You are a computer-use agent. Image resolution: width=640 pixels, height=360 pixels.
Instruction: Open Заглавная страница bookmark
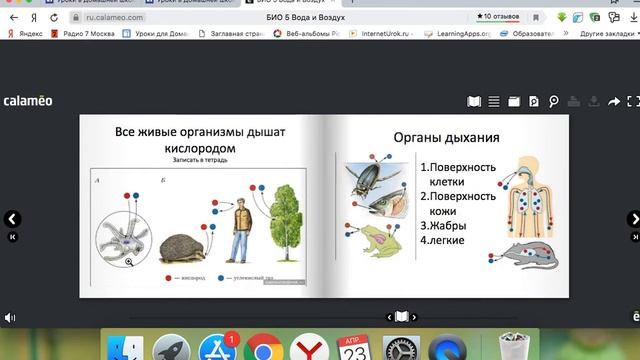[x=231, y=33]
